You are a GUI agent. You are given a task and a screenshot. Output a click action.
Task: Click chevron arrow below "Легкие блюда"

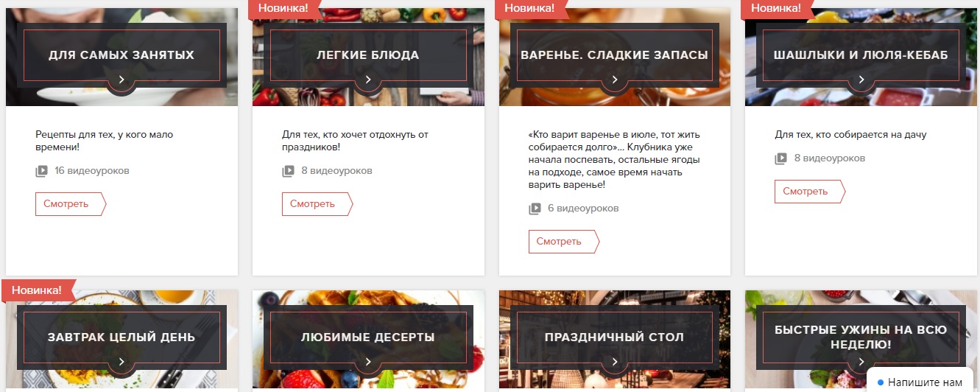pyautogui.click(x=368, y=80)
